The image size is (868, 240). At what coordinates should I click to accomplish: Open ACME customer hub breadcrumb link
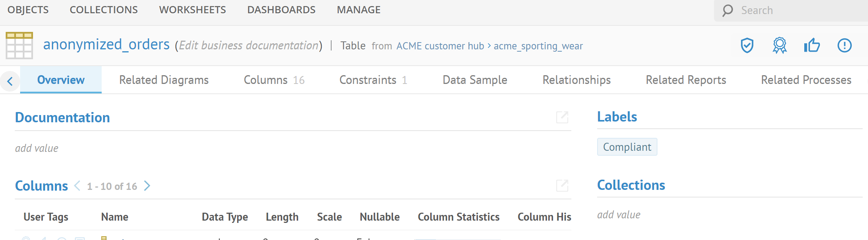coord(440,46)
